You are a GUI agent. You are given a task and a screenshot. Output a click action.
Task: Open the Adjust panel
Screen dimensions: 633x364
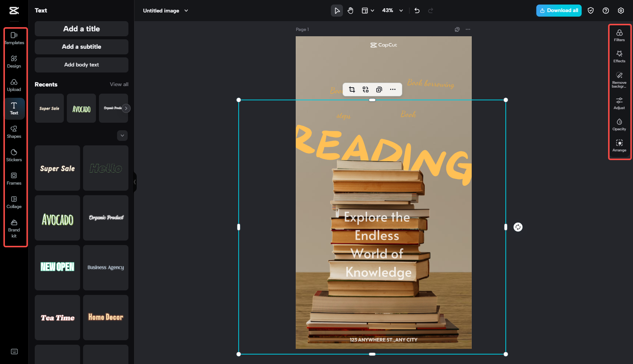tap(619, 103)
